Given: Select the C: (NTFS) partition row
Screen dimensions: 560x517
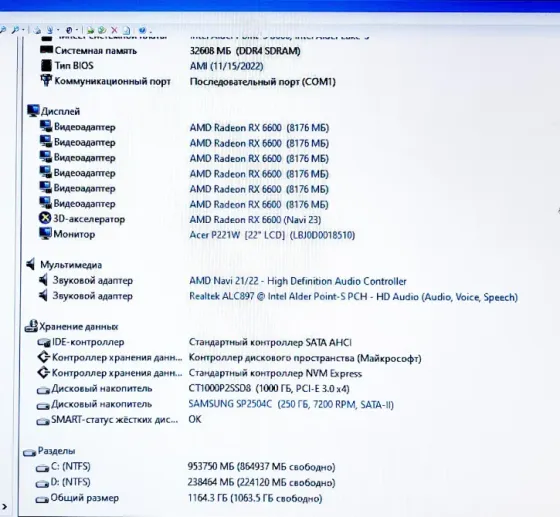Looking at the screenshot, I should [x=185, y=467].
